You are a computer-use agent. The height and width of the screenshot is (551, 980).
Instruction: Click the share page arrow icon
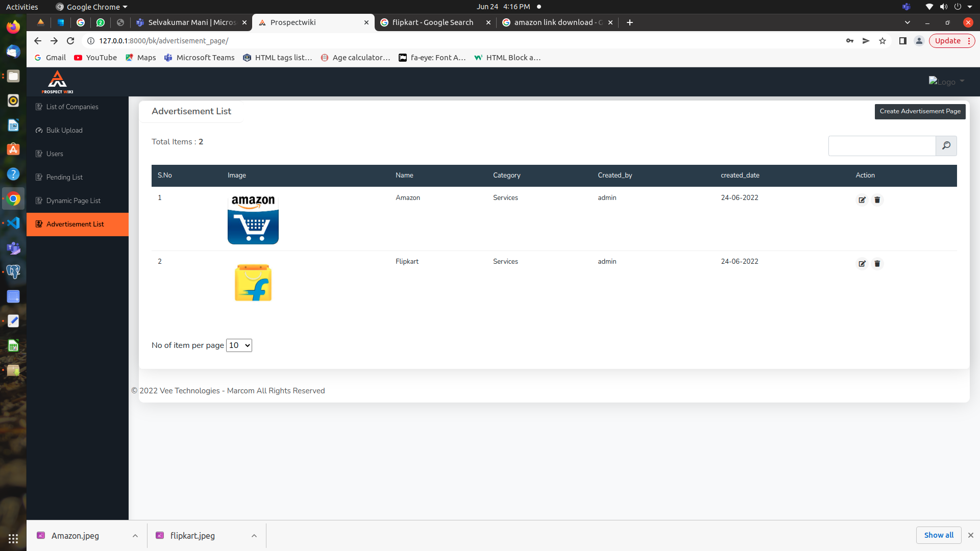tap(866, 41)
